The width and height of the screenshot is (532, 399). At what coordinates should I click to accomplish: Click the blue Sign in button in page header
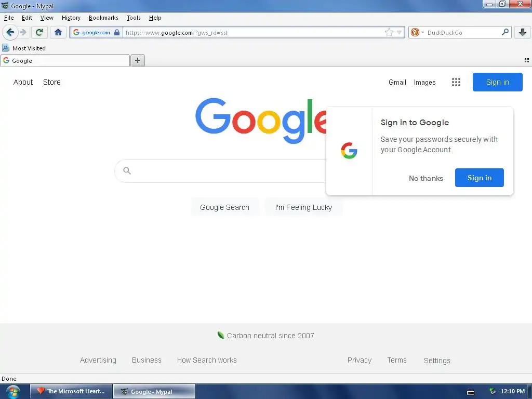click(497, 82)
